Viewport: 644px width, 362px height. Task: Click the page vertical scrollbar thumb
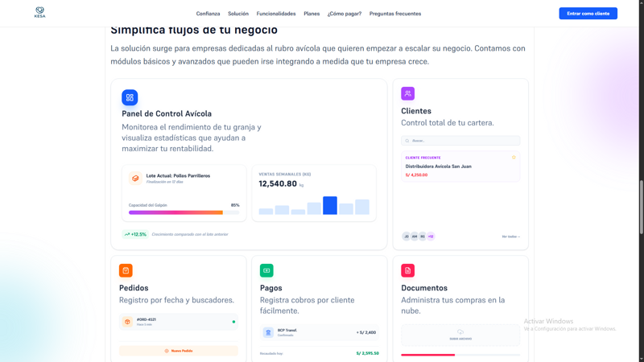(x=641, y=207)
